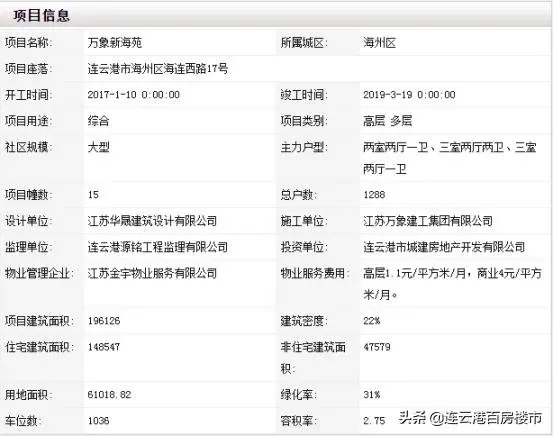Click main unit type text 两室两厅一卫
Image resolution: width=554 pixels, height=437 pixels.
pyautogui.click(x=396, y=147)
